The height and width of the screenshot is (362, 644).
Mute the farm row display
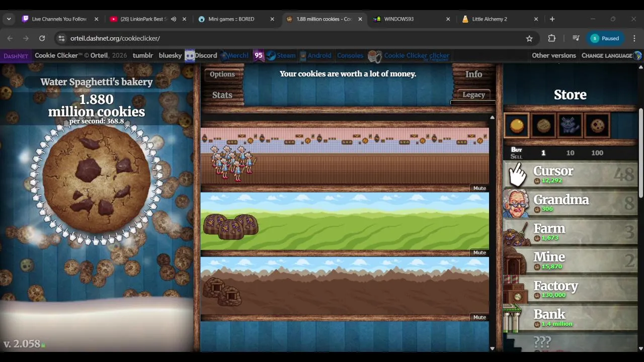tap(479, 252)
